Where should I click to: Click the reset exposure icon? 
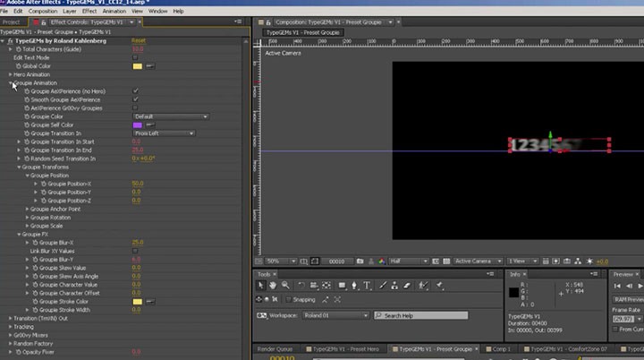[589, 261]
